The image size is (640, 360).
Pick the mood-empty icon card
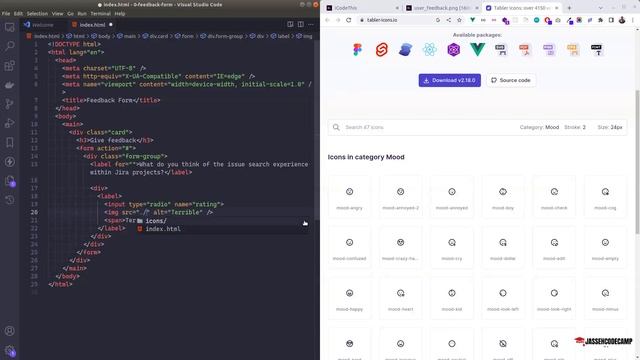605,248
